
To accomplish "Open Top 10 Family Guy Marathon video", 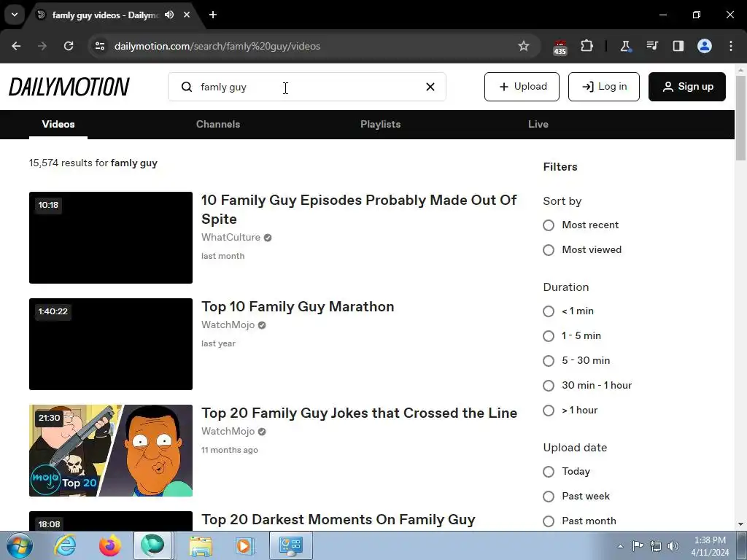I will (x=298, y=307).
